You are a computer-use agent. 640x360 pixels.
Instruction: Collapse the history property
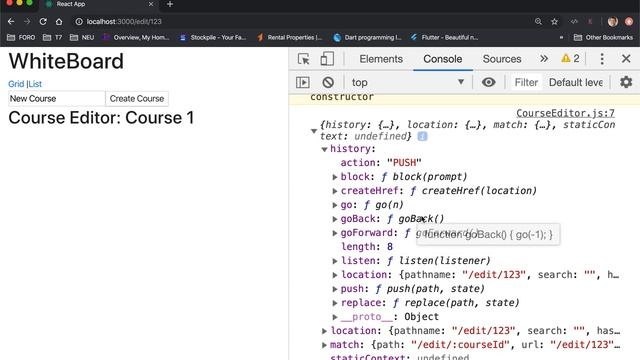point(324,149)
